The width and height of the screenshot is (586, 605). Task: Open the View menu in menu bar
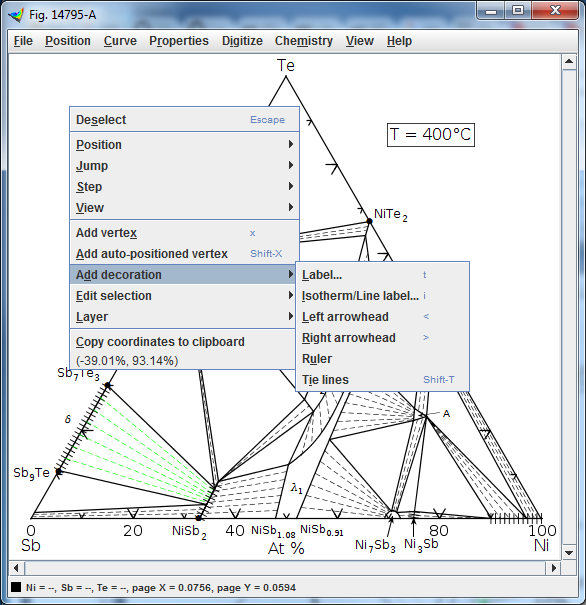(360, 41)
